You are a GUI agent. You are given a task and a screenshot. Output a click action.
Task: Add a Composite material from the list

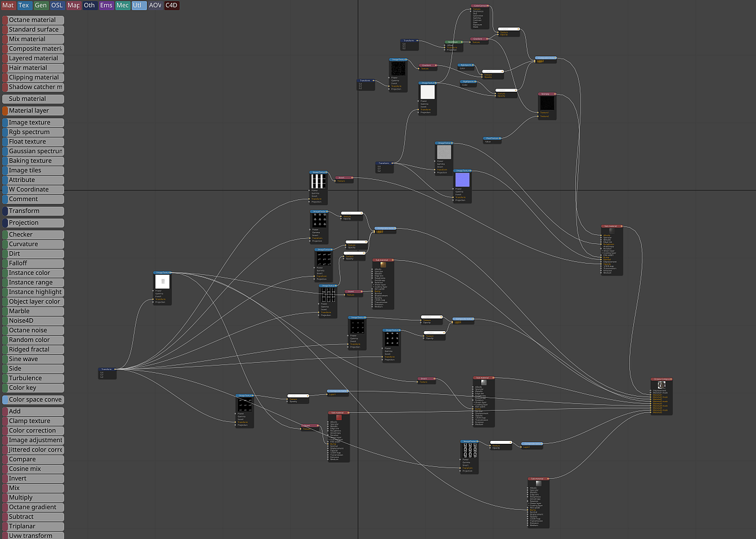coord(33,48)
